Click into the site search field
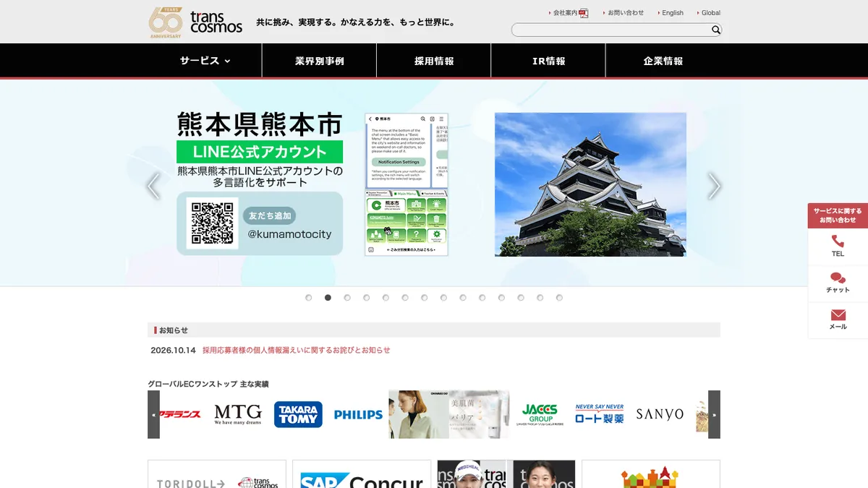Image resolution: width=868 pixels, height=488 pixels. (611, 30)
